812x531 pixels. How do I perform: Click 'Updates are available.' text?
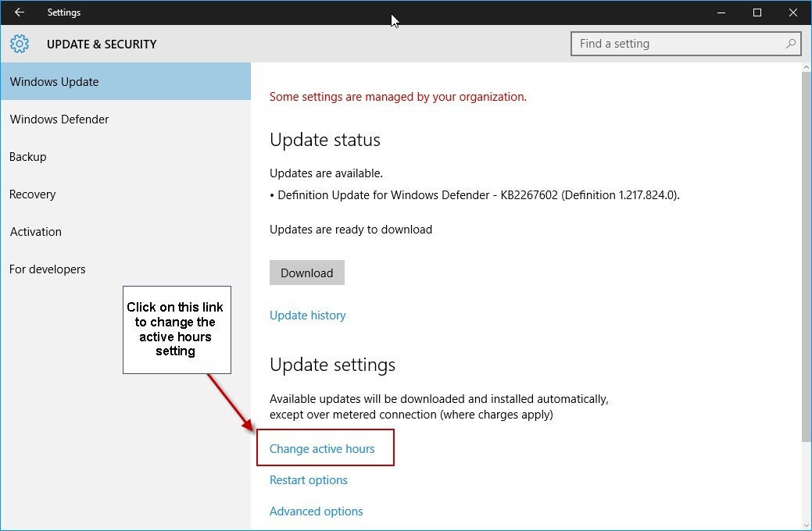coord(326,173)
